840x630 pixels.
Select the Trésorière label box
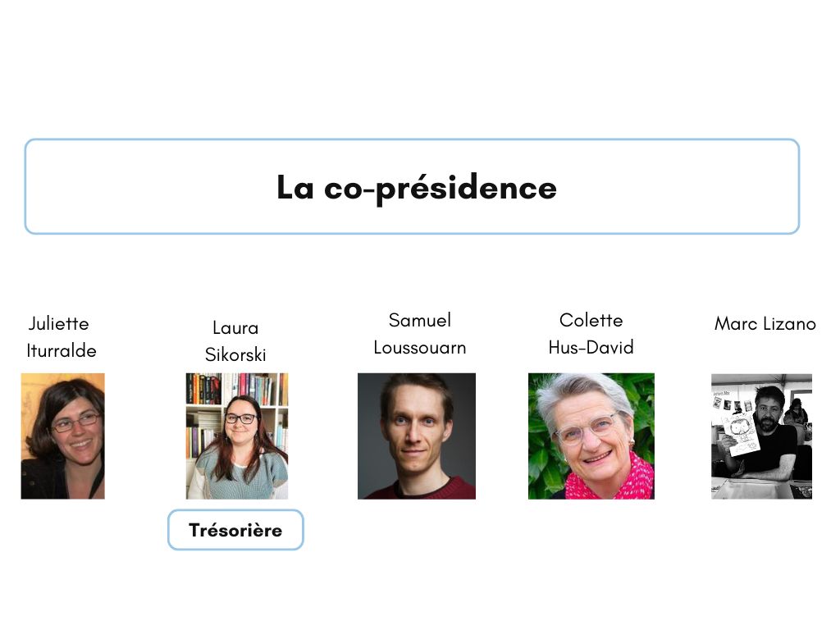[x=235, y=530]
